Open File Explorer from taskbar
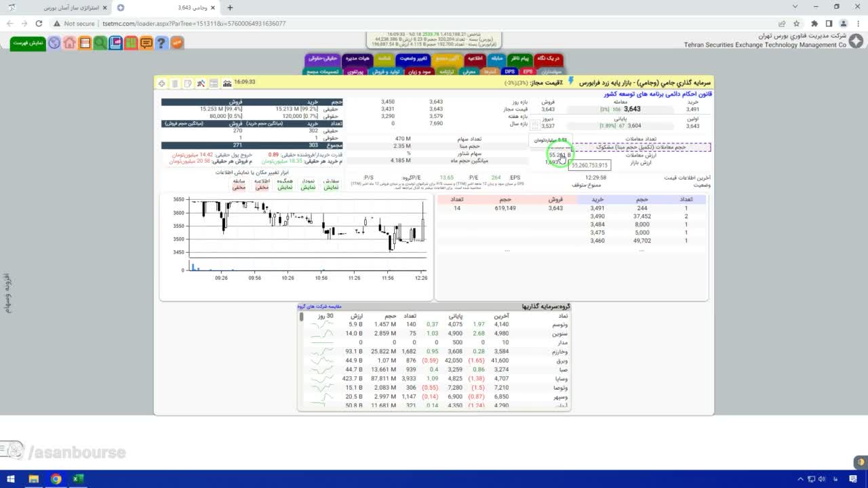The height and width of the screenshot is (488, 868). click(33, 479)
